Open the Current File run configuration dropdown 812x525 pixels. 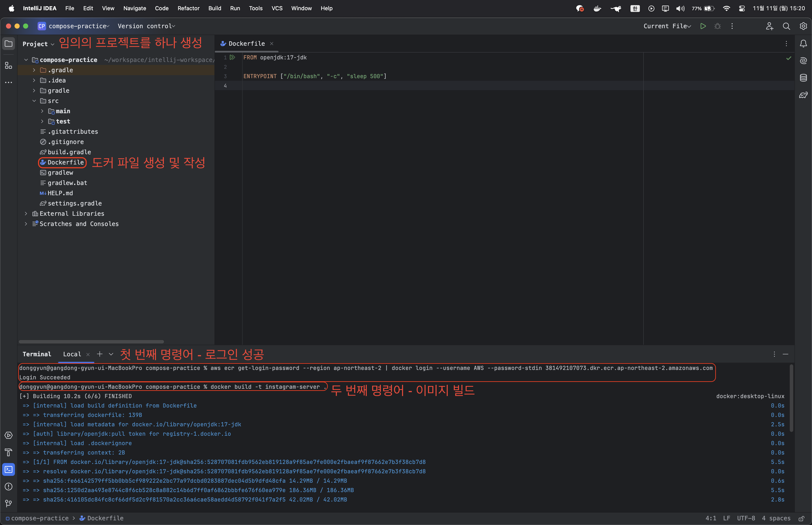pos(667,26)
